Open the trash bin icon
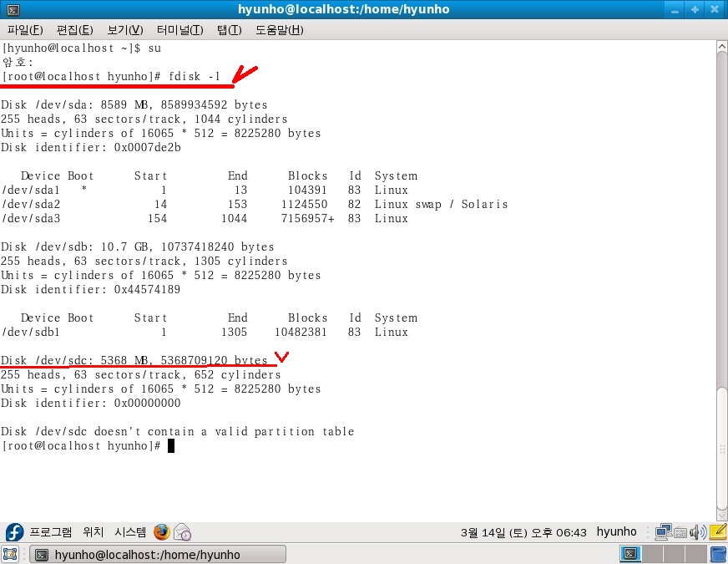The width and height of the screenshot is (728, 564). coord(719,554)
